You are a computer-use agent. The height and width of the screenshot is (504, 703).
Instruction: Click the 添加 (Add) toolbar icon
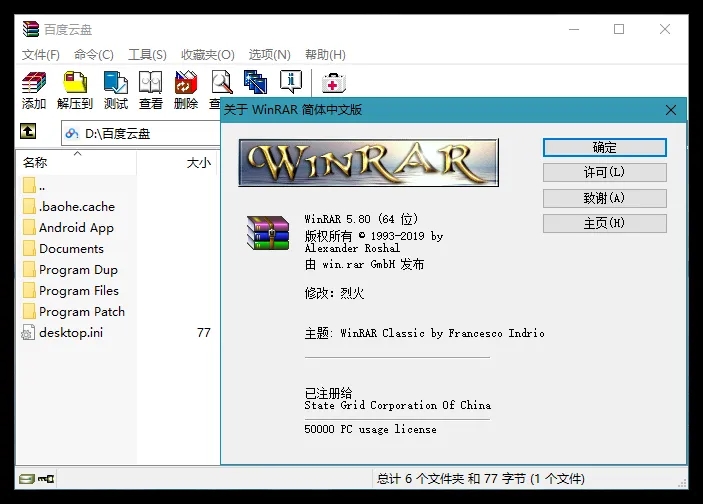click(x=34, y=90)
